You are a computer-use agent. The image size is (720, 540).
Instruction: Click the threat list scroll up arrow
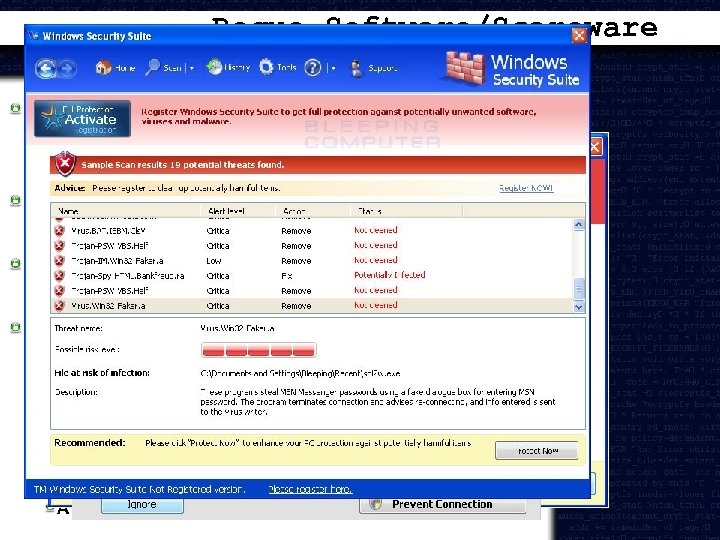pyautogui.click(x=579, y=224)
